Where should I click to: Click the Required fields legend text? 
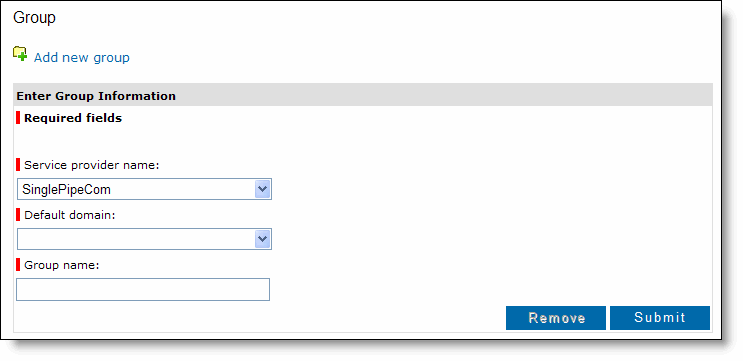click(x=73, y=118)
